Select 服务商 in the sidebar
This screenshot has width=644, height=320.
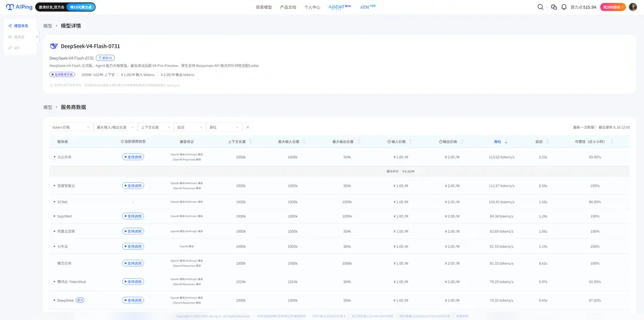(17, 37)
